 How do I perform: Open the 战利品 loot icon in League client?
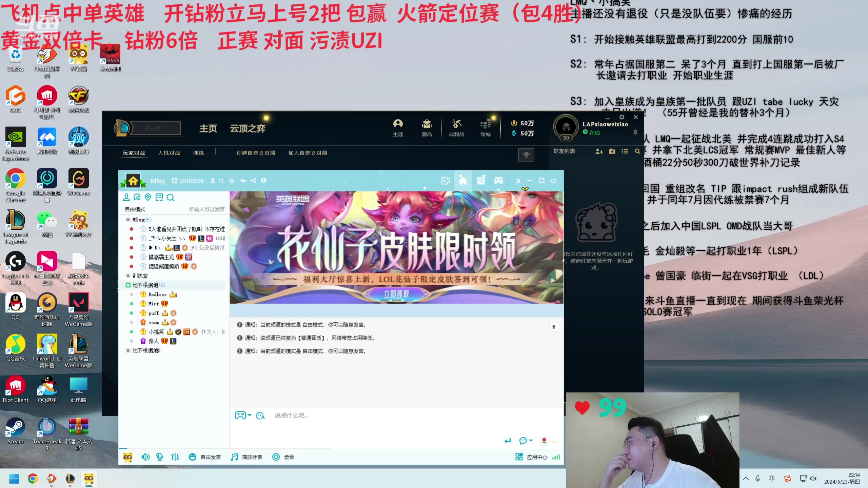coord(456,128)
